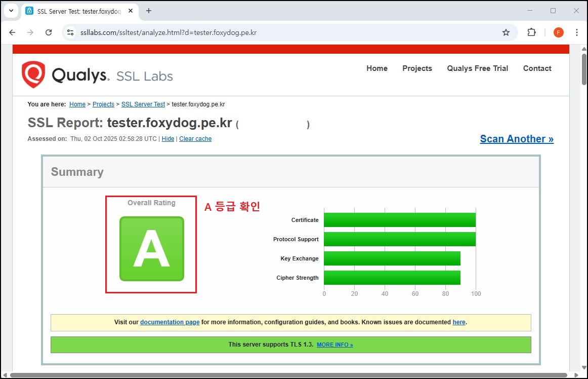The width and height of the screenshot is (588, 379).
Task: Click the 'Certificate' chart label
Action: (305, 220)
